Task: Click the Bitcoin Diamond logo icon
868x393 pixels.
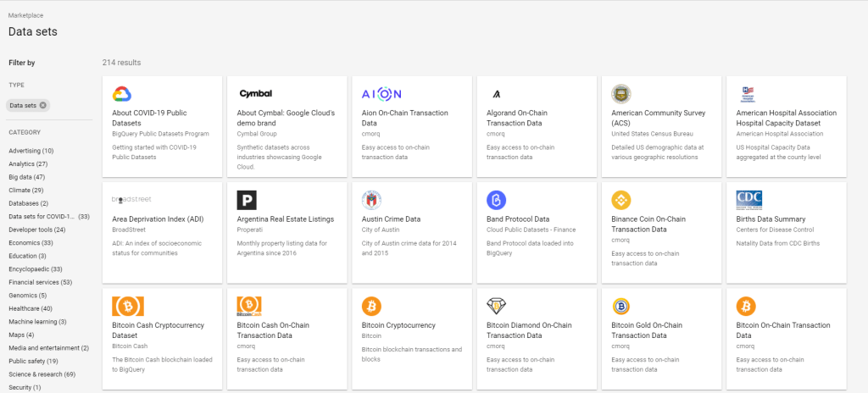Action: pos(497,306)
